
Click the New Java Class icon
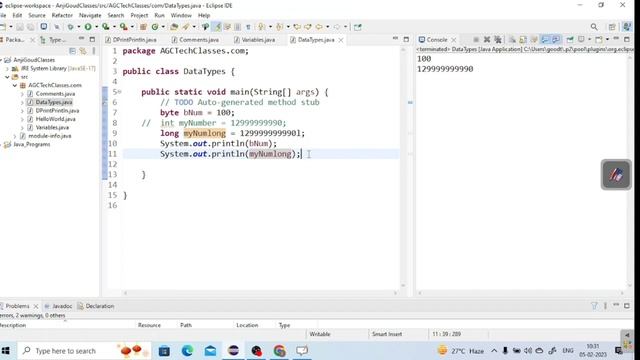(155, 27)
